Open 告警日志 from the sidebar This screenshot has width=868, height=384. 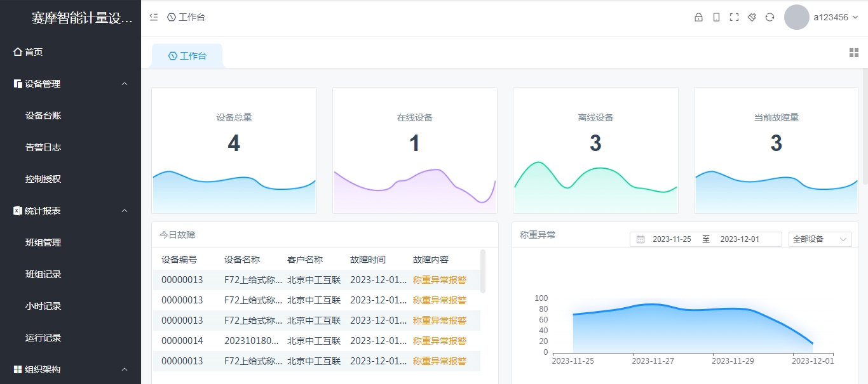point(42,147)
